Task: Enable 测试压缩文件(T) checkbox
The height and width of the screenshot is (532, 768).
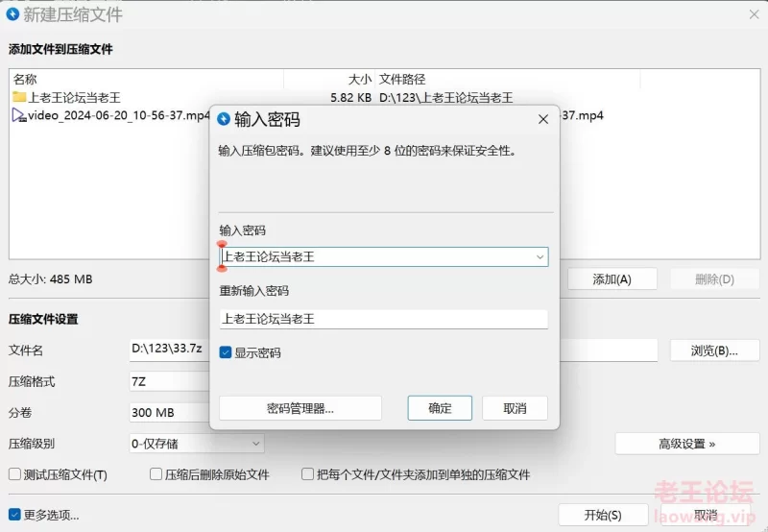Action: tap(14, 474)
